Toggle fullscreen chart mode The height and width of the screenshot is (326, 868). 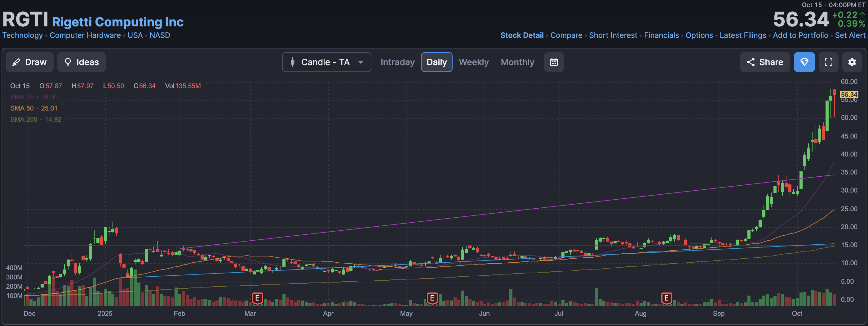click(828, 62)
